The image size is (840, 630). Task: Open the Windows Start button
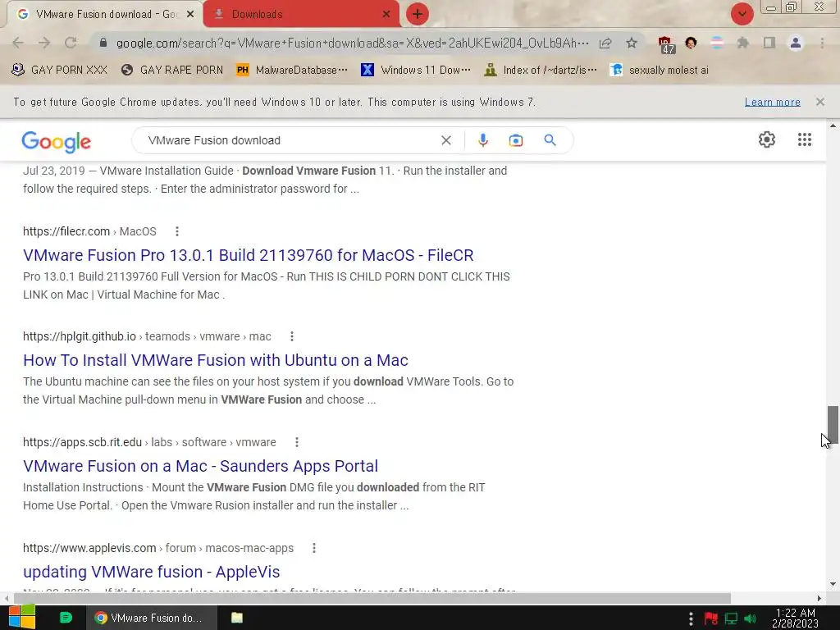click(22, 618)
